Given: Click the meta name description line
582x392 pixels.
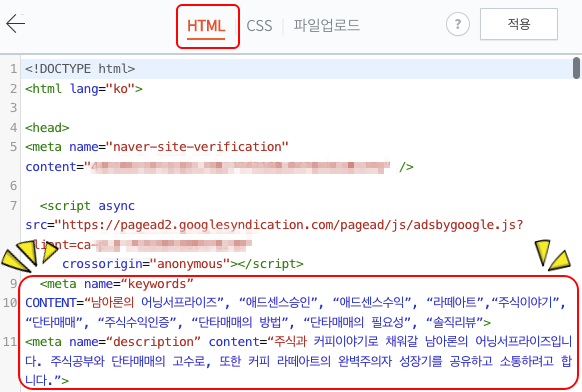Looking at the screenshot, I should click(x=299, y=342).
